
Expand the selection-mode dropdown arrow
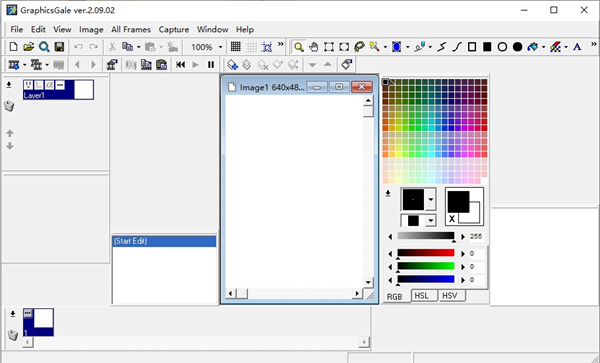point(408,47)
